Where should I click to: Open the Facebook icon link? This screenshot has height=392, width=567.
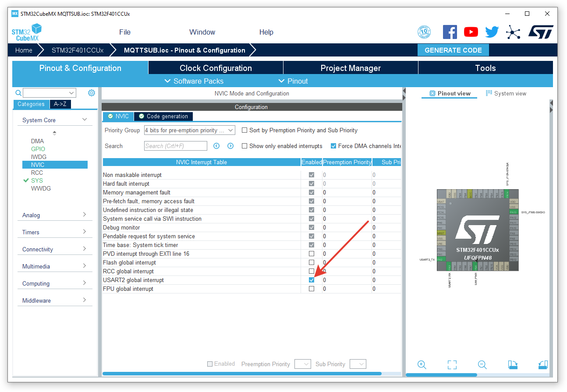point(450,32)
